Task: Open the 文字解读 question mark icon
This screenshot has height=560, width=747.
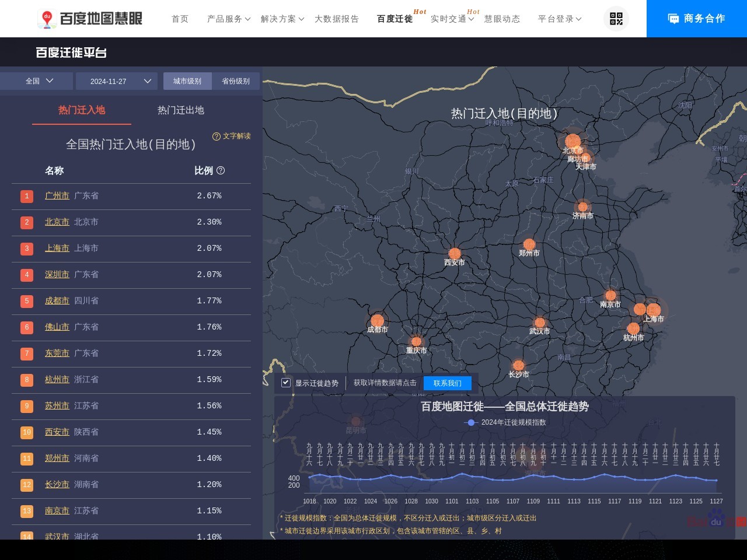Action: tap(217, 136)
